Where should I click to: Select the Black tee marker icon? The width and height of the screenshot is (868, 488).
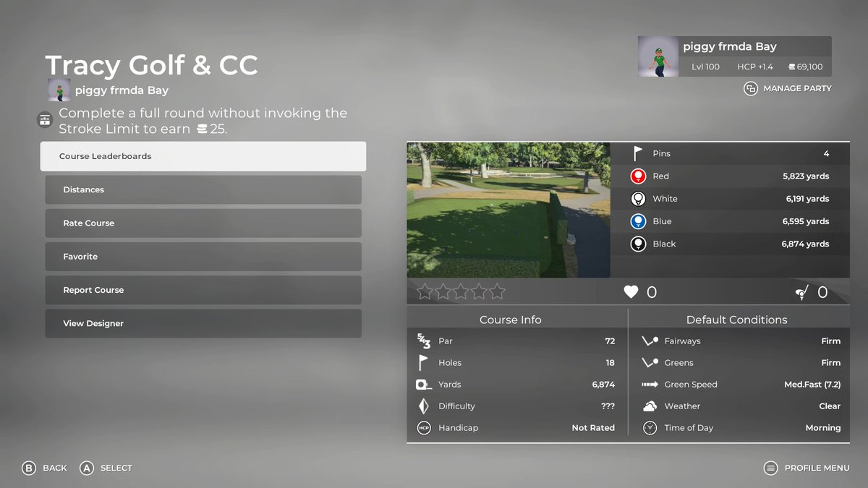(638, 244)
